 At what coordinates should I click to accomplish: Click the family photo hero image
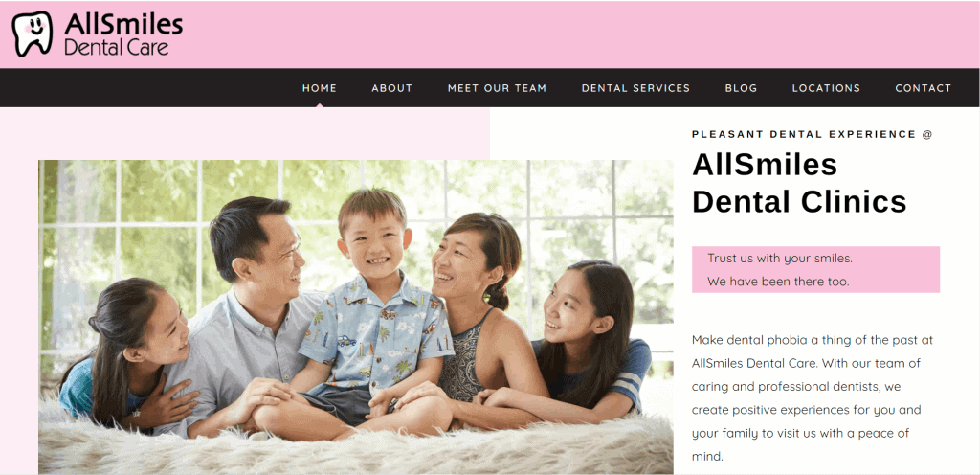pyautogui.click(x=356, y=317)
